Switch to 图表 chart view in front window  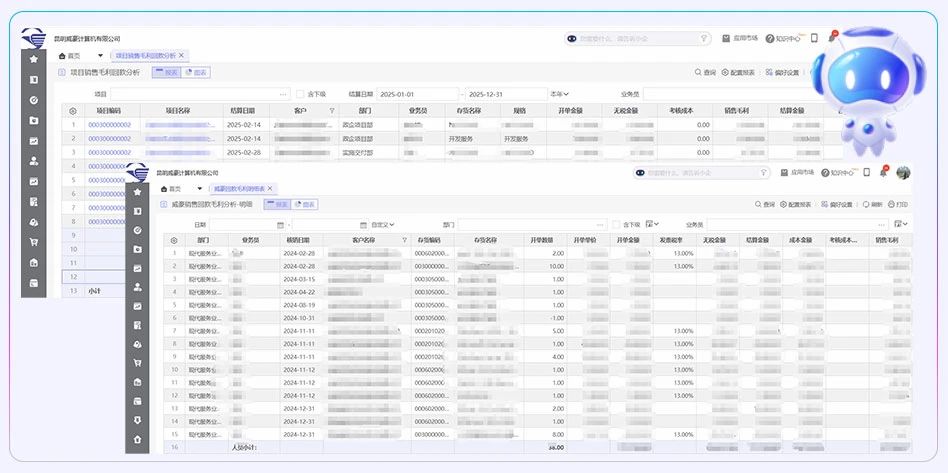click(304, 204)
